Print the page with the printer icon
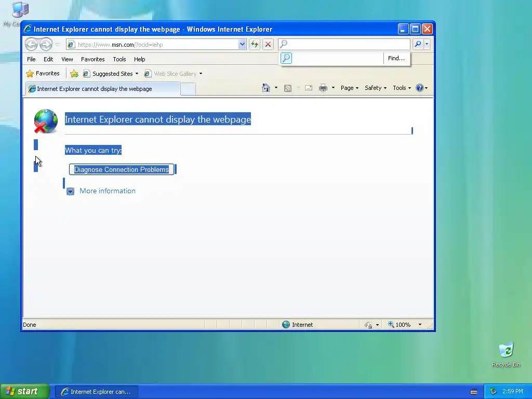This screenshot has width=532, height=399. point(323,88)
